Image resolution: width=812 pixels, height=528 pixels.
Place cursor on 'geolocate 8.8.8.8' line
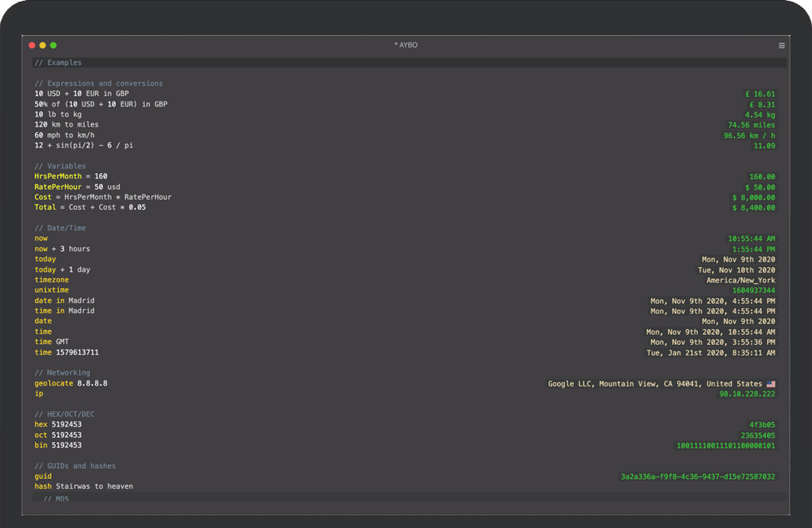[71, 383]
